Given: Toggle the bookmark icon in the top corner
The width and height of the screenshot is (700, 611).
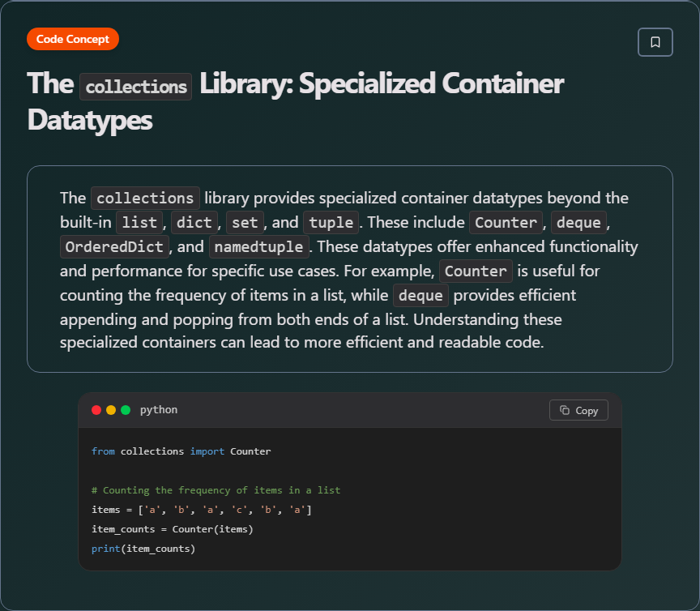Looking at the screenshot, I should click(655, 41).
